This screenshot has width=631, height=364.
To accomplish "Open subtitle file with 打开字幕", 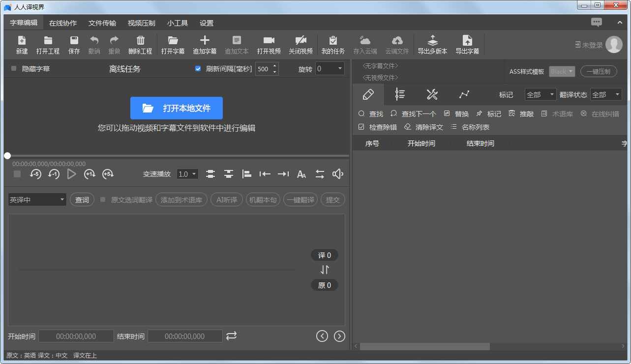I will point(173,45).
